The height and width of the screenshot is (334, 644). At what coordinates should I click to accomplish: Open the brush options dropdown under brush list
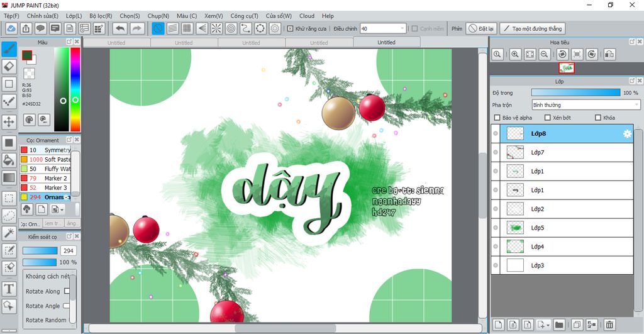click(57, 209)
